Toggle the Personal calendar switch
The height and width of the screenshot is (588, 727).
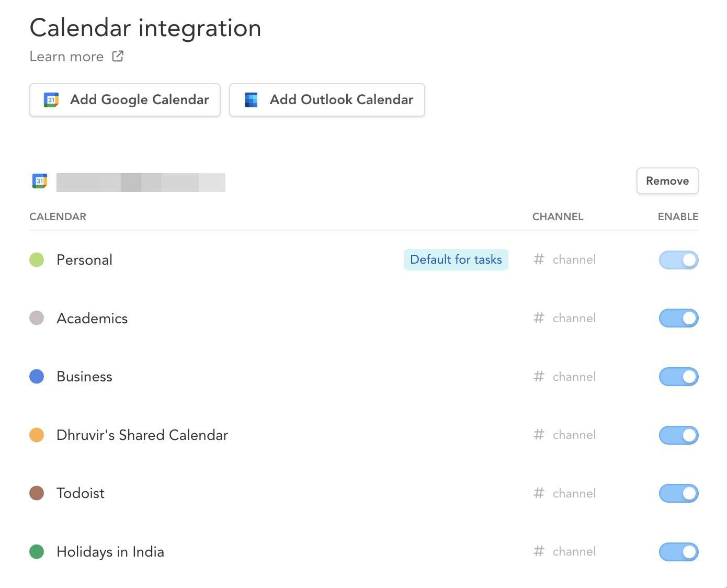click(x=678, y=260)
